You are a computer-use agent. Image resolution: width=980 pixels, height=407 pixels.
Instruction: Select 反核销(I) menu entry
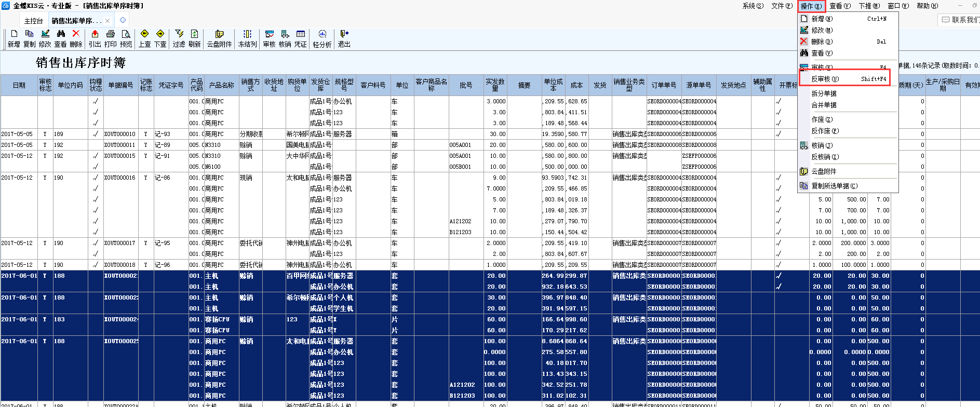point(848,157)
